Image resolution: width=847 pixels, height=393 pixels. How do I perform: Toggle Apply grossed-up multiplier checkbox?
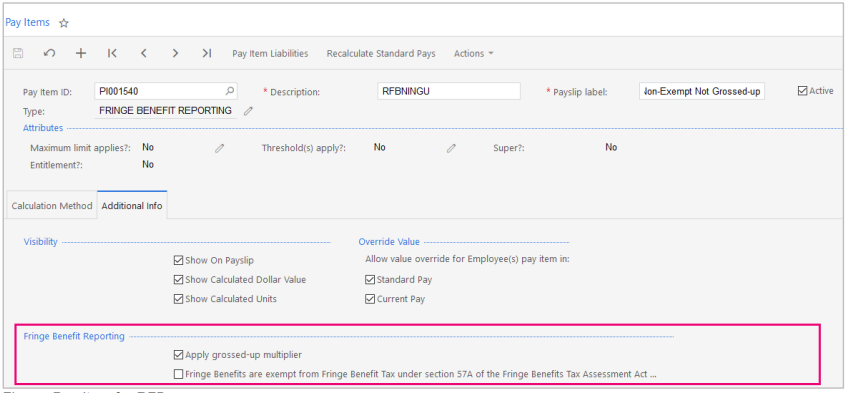pos(178,355)
